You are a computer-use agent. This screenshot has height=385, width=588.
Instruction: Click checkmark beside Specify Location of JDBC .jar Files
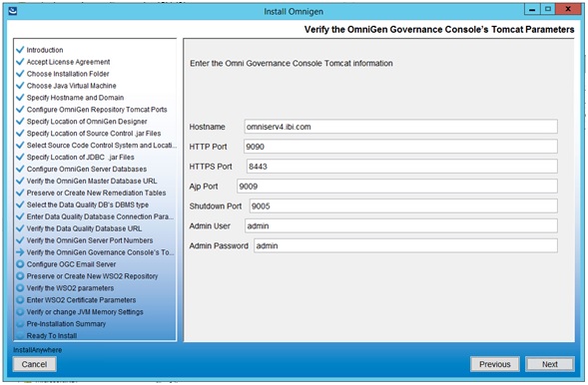[x=20, y=157]
